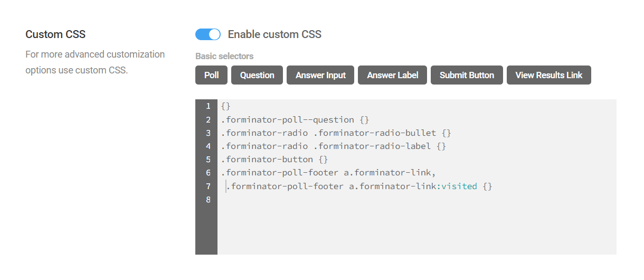
Task: Insert the Answer Label selector
Action: click(393, 75)
